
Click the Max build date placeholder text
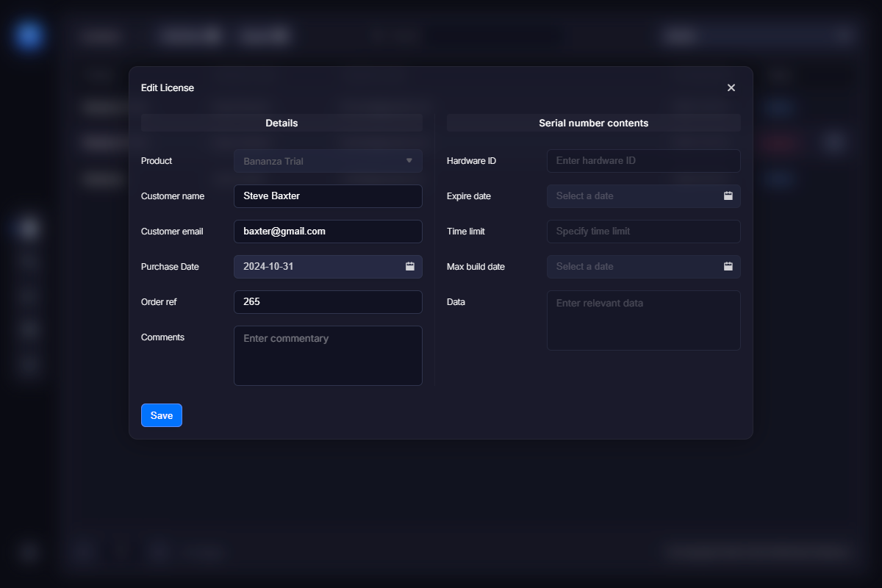(x=585, y=266)
